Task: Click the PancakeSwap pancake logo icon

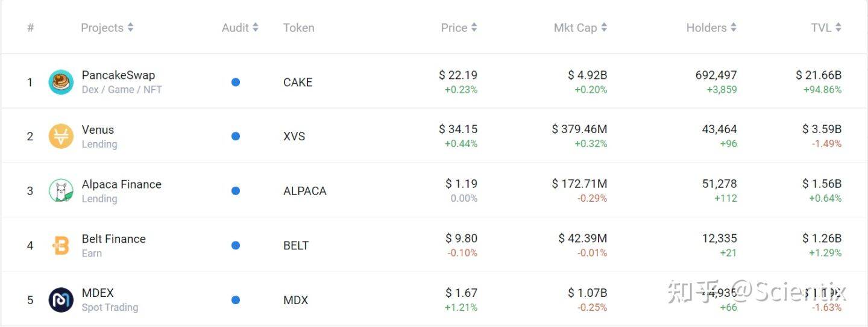Action: point(61,82)
